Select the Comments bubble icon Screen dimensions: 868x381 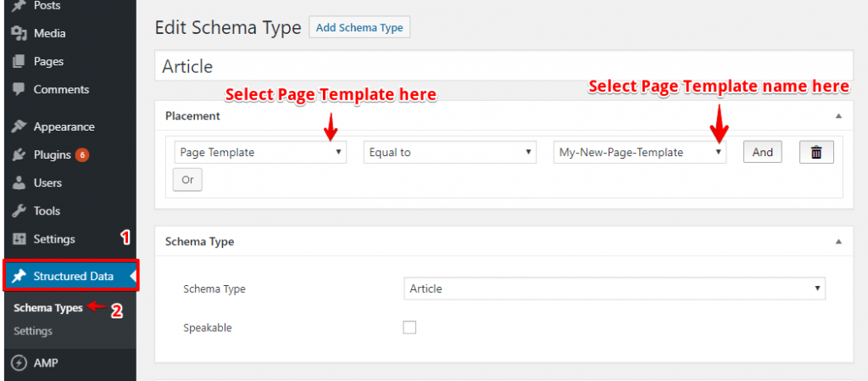click(19, 90)
